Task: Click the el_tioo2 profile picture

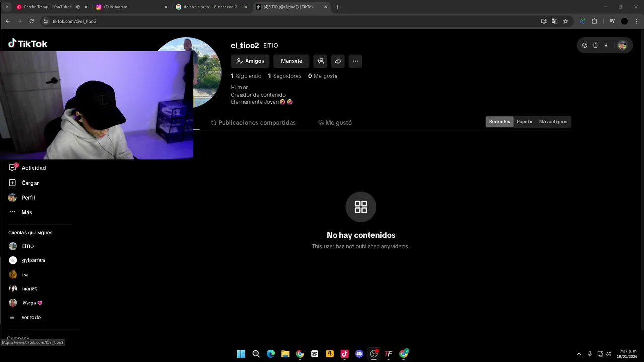Action: [x=206, y=73]
